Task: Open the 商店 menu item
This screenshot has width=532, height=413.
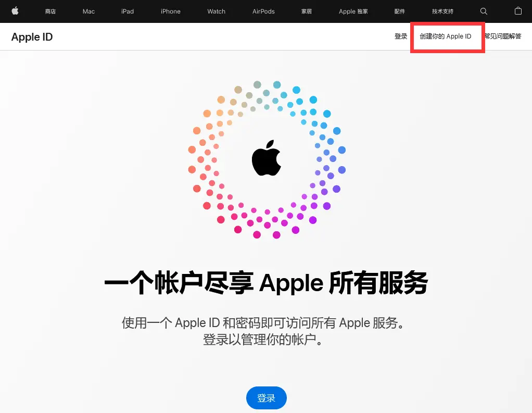Action: 50,11
